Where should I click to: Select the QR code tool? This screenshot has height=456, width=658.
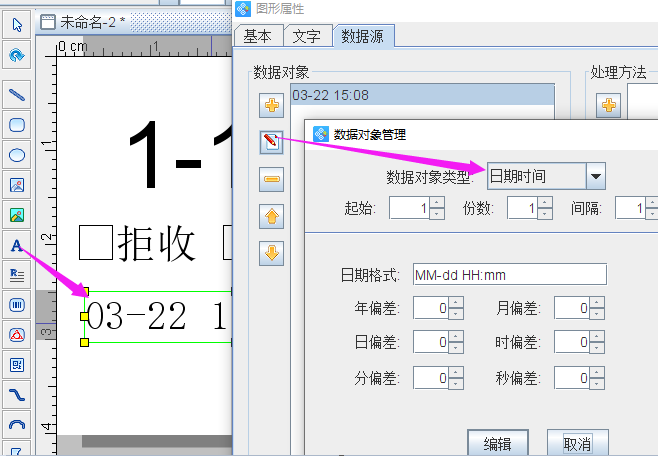tap(17, 365)
